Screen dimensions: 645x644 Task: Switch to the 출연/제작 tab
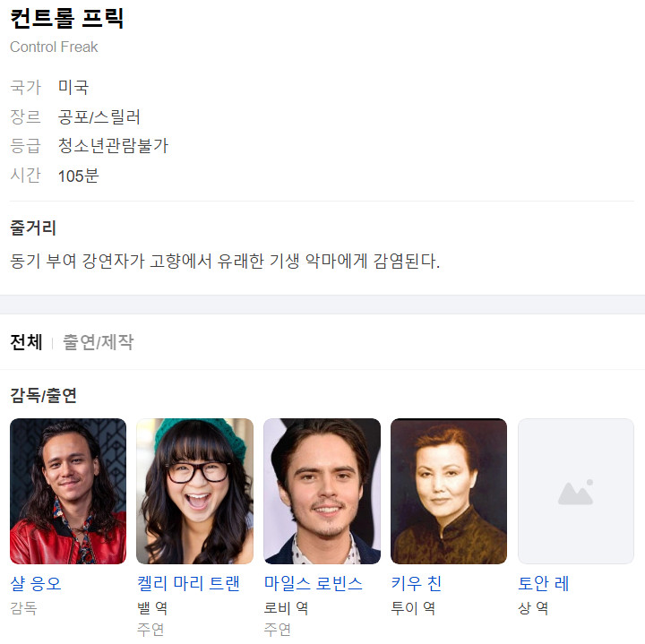[98, 342]
